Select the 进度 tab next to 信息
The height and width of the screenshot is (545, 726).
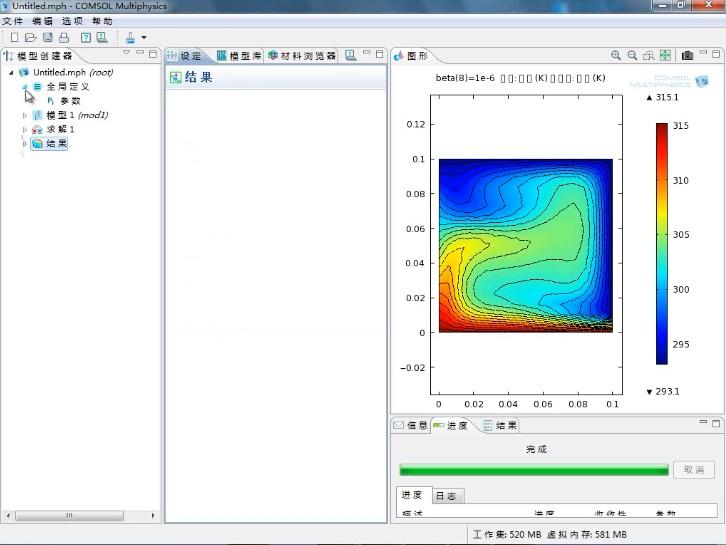pyautogui.click(x=451, y=426)
